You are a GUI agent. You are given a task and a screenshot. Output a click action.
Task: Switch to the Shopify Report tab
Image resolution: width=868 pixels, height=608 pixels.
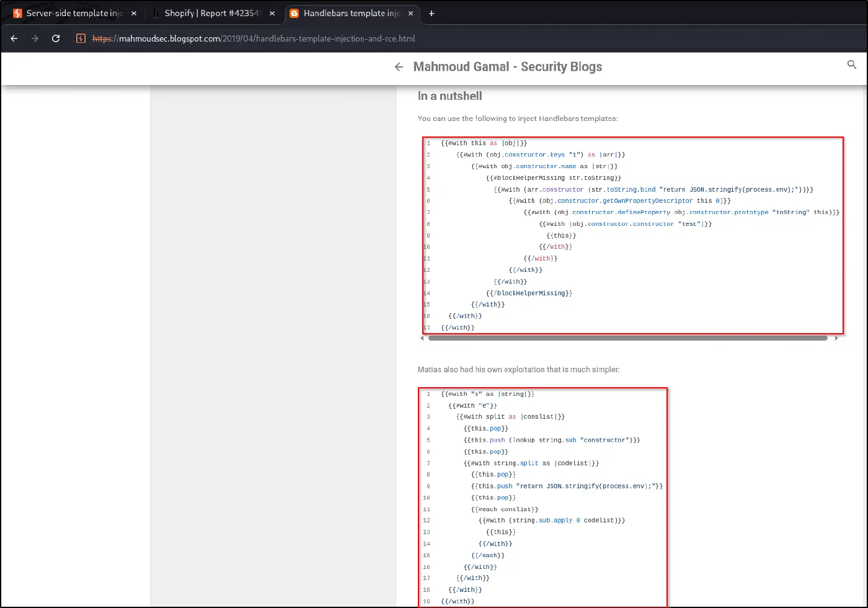(x=213, y=13)
